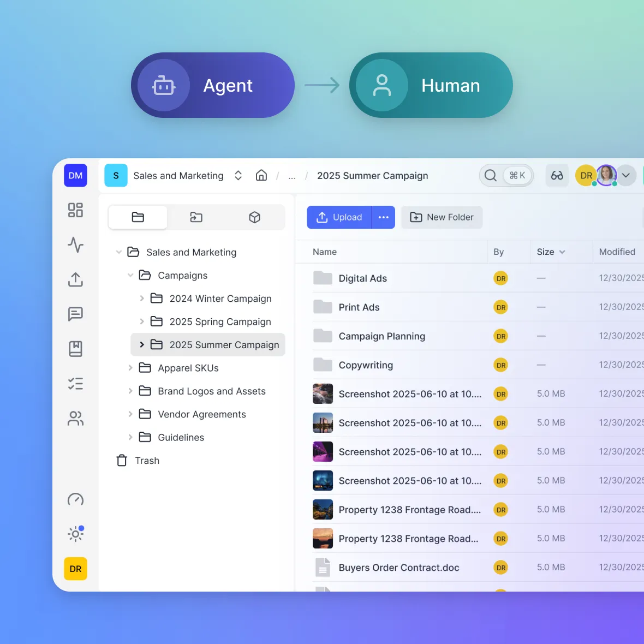Select the activity feed icon in sidebar
Image resolution: width=644 pixels, height=644 pixels.
(x=75, y=245)
